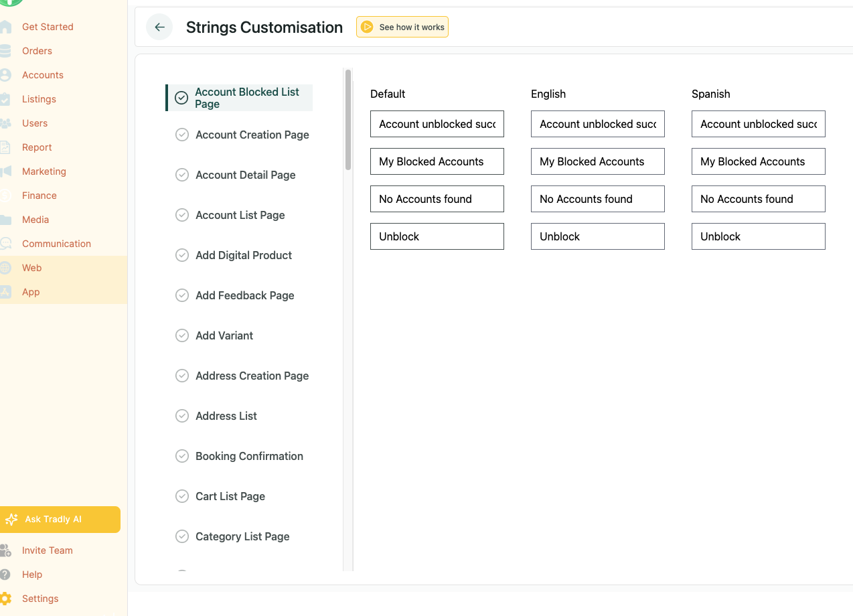Open Settings via the gear icon
Image resolution: width=853 pixels, height=616 pixels.
(x=5, y=599)
